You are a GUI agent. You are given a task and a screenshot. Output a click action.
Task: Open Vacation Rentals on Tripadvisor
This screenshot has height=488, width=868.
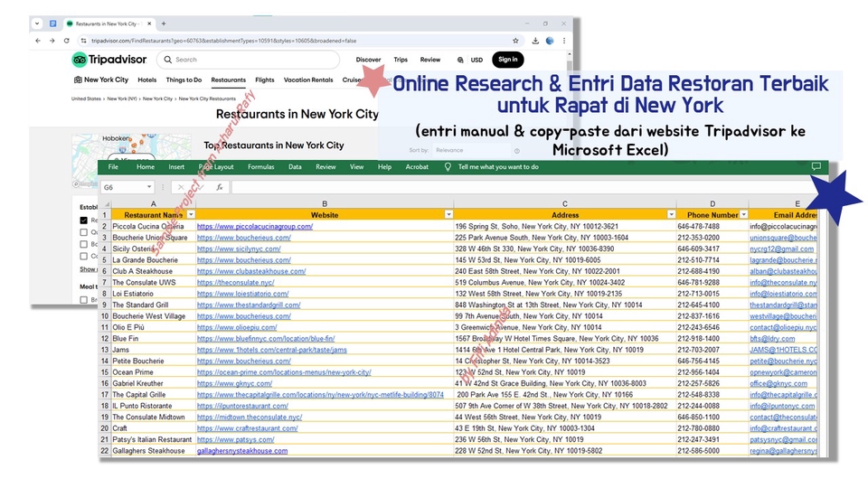[x=308, y=80]
